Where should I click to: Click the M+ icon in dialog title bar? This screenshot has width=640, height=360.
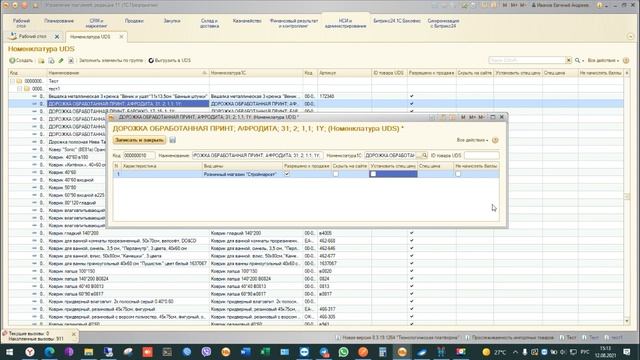(x=472, y=117)
